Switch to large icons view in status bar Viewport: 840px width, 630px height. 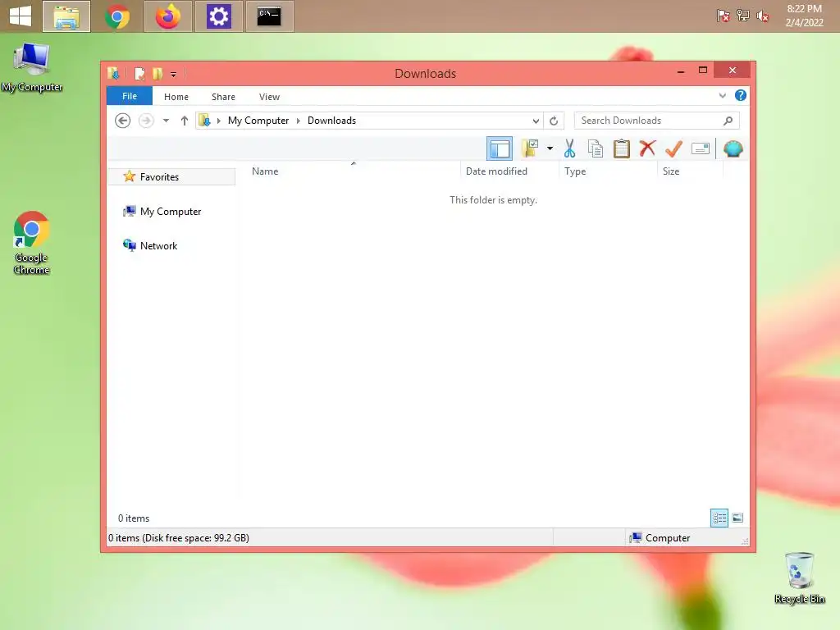(737, 518)
